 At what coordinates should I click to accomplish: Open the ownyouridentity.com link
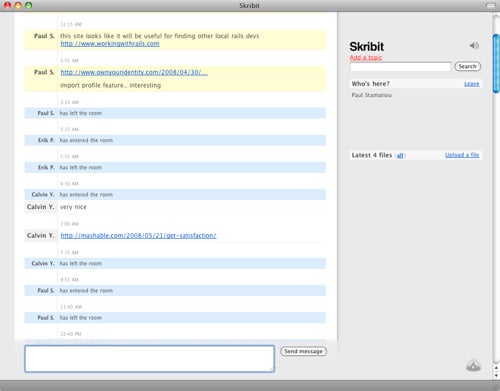pyautogui.click(x=134, y=72)
